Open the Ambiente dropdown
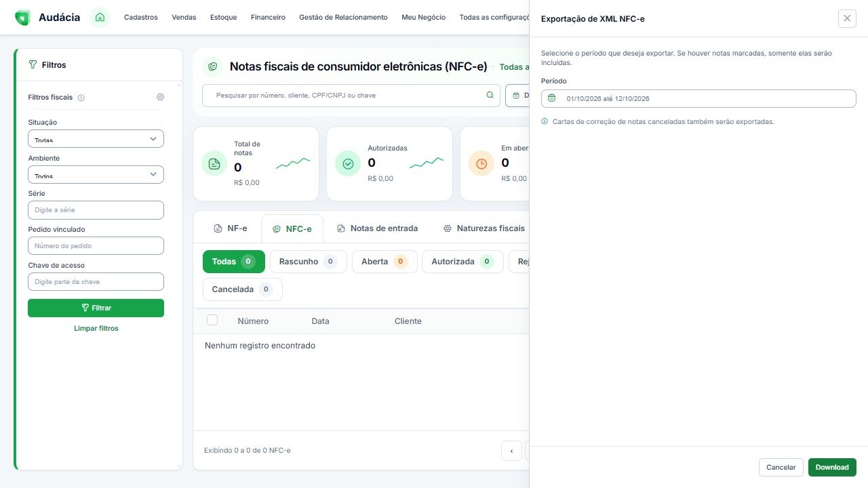 [96, 174]
